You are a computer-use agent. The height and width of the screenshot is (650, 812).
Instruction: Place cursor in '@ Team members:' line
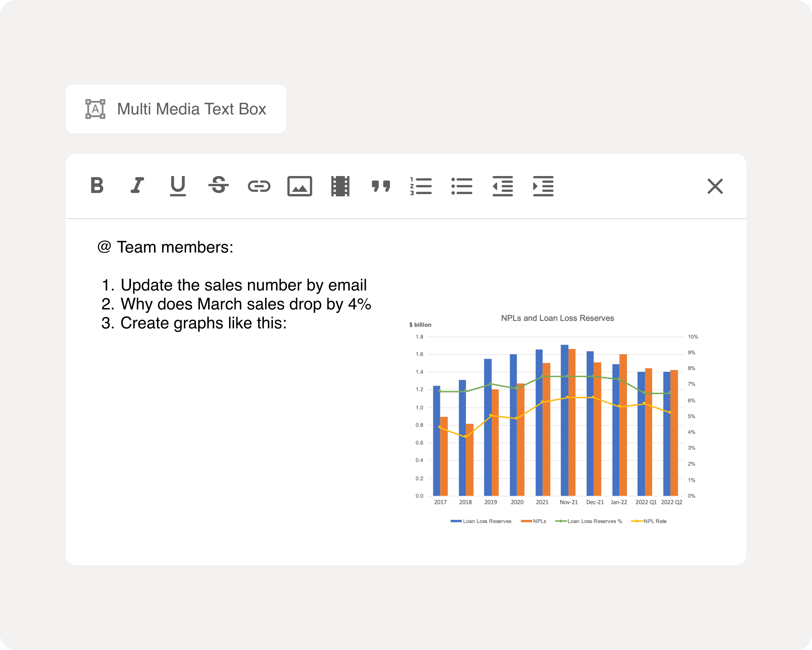click(x=166, y=247)
